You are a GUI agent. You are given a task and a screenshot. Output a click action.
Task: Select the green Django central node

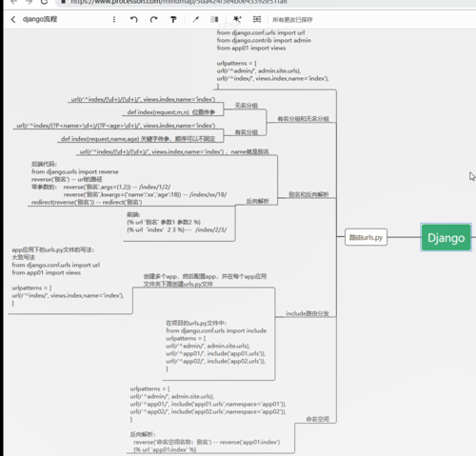446,237
